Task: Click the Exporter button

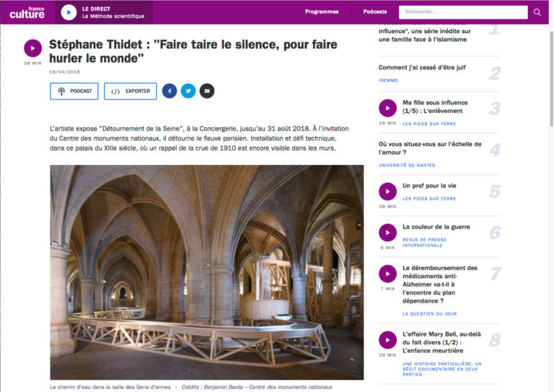Action: 131,92
